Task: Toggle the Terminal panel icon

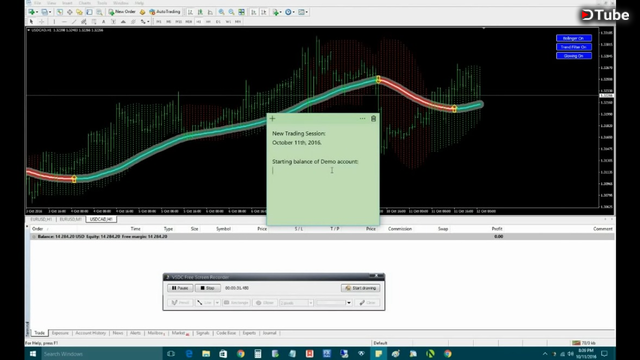Action: click(89, 12)
